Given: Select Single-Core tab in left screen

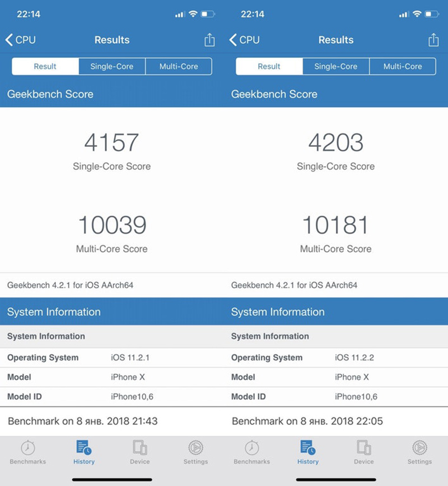Looking at the screenshot, I should (x=112, y=66).
